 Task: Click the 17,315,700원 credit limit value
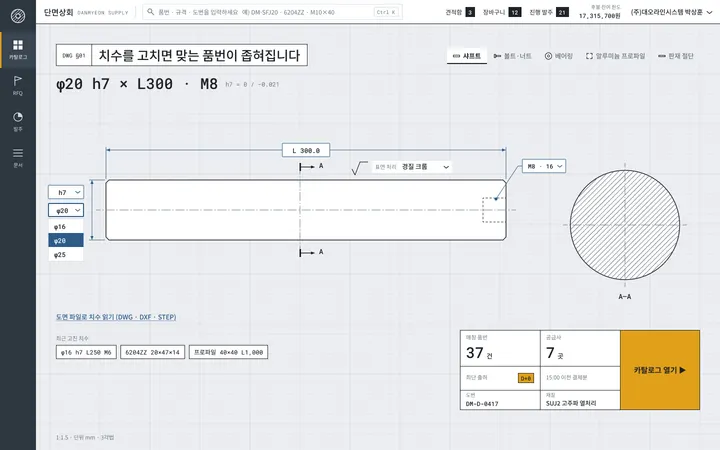599,16
